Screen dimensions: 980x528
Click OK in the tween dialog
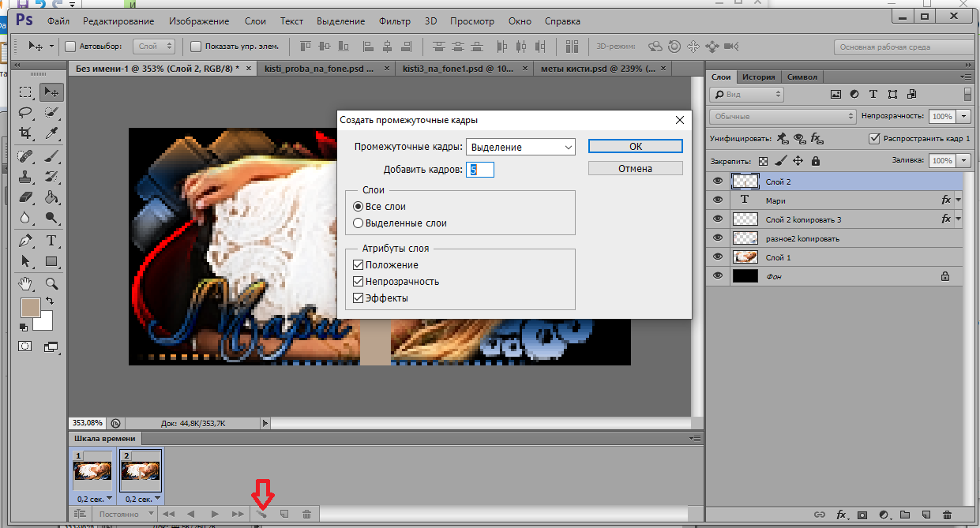[x=636, y=147]
